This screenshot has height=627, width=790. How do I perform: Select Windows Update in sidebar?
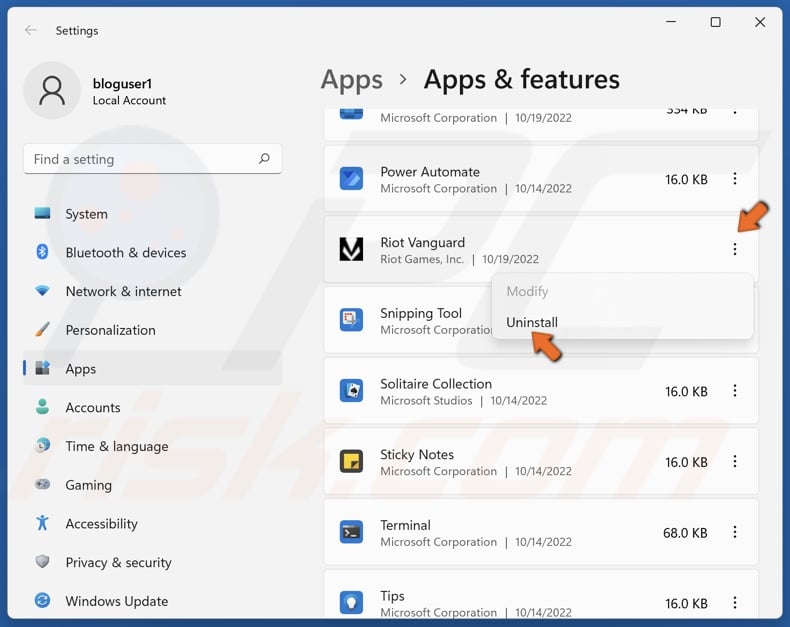116,601
